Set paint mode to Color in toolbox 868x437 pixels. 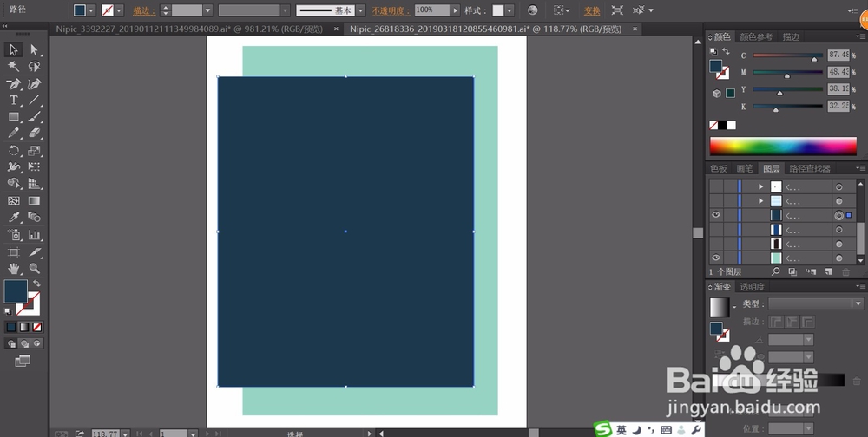click(x=11, y=328)
